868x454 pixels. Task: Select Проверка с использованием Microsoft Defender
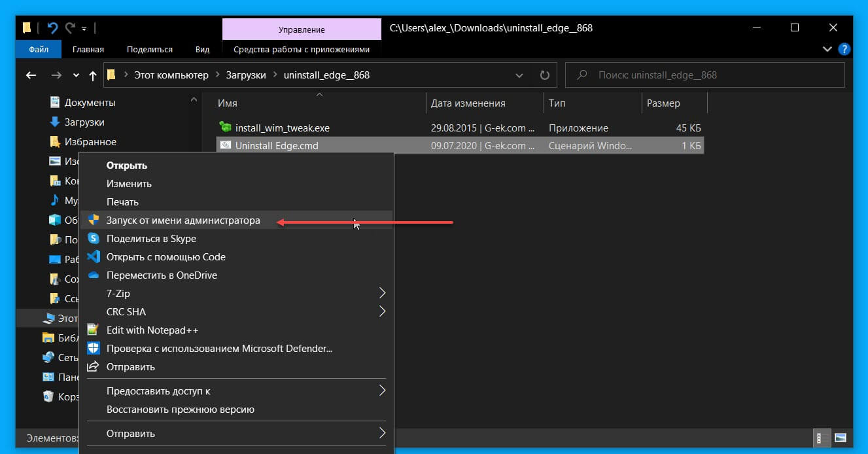click(236, 349)
